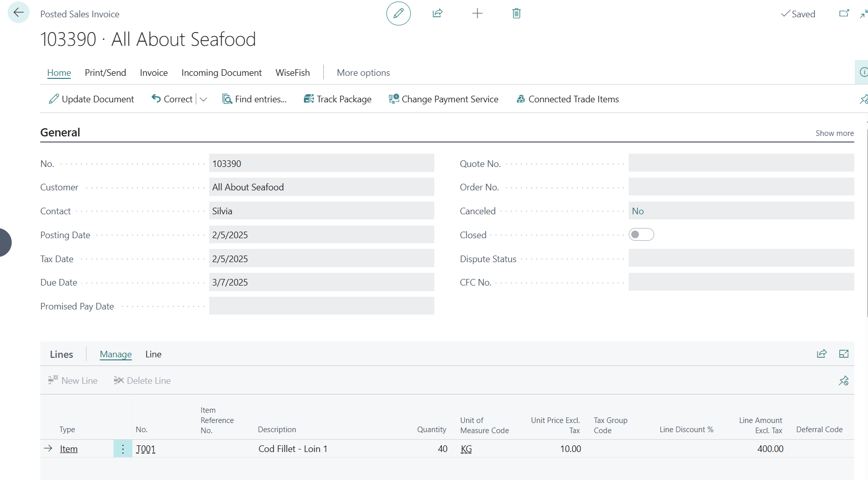Click Update Document button
This screenshot has width=868, height=480.
92,99
